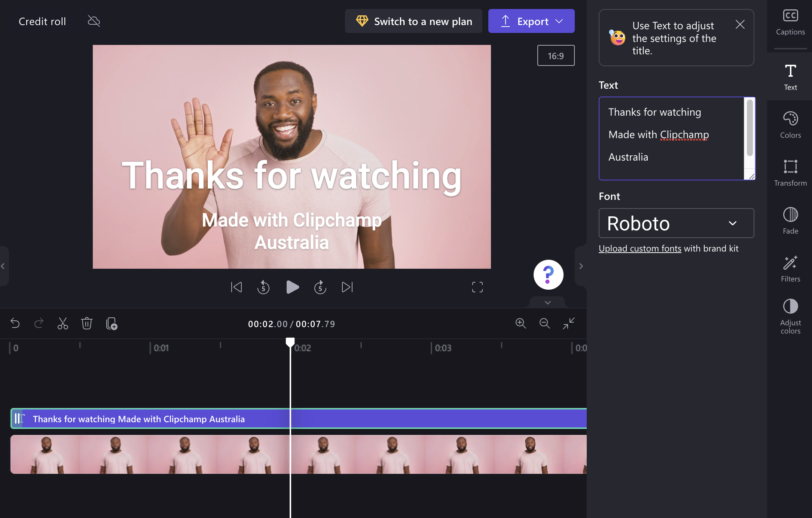The image size is (812, 518).
Task: Collapse the timeline with down chevron
Action: pos(547,302)
